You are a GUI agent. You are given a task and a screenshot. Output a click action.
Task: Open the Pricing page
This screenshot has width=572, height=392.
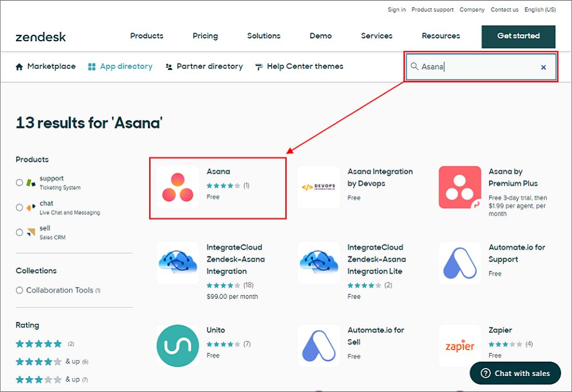pos(205,36)
